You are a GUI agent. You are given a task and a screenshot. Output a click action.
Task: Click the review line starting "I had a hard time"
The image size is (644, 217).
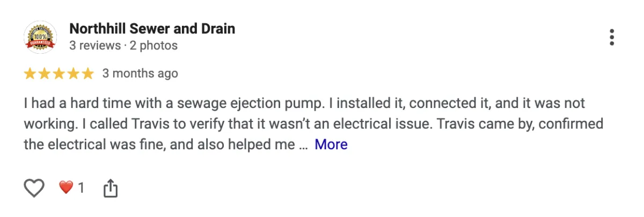click(304, 103)
